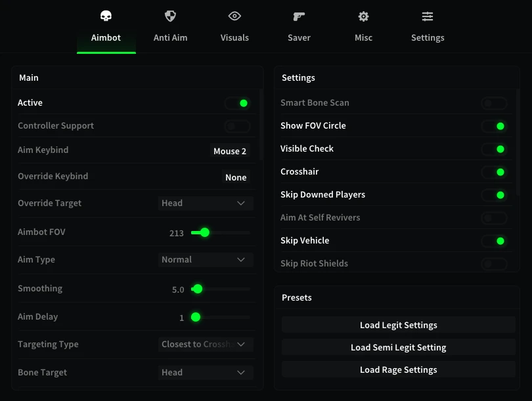Screen dimensions: 532x401
Task: Click the Mouse 2 aim keybind button
Action: pyautogui.click(x=230, y=151)
